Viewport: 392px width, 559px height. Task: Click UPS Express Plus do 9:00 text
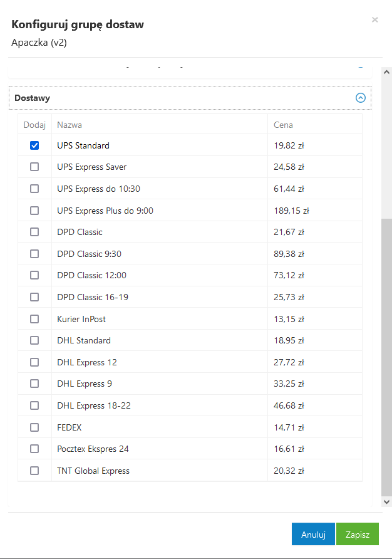click(105, 211)
